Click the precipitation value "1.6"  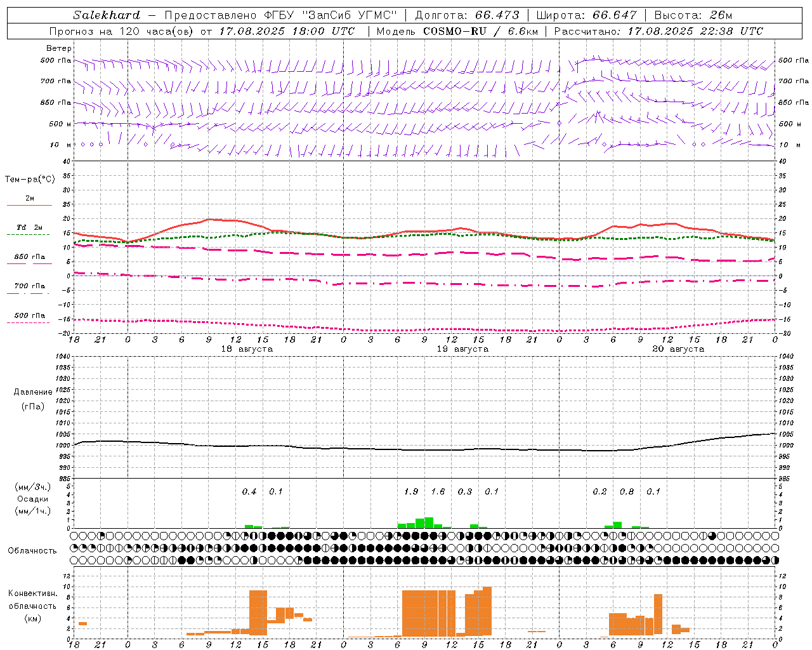pos(438,492)
